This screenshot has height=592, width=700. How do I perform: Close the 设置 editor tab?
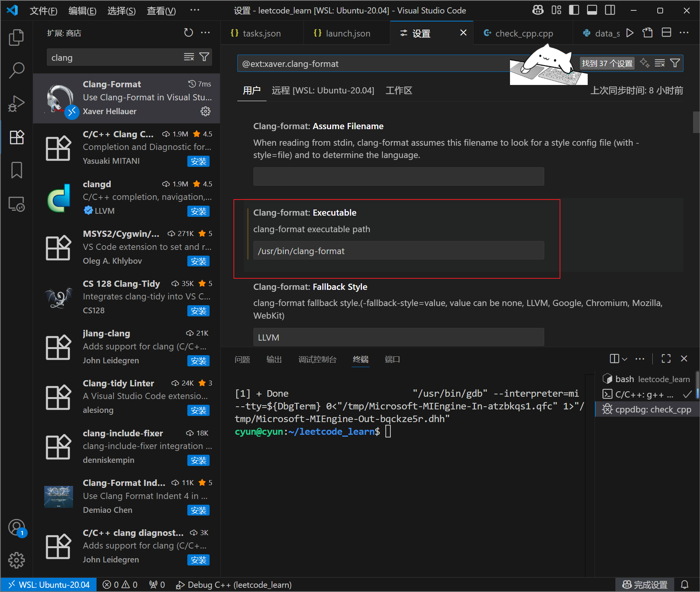(463, 33)
